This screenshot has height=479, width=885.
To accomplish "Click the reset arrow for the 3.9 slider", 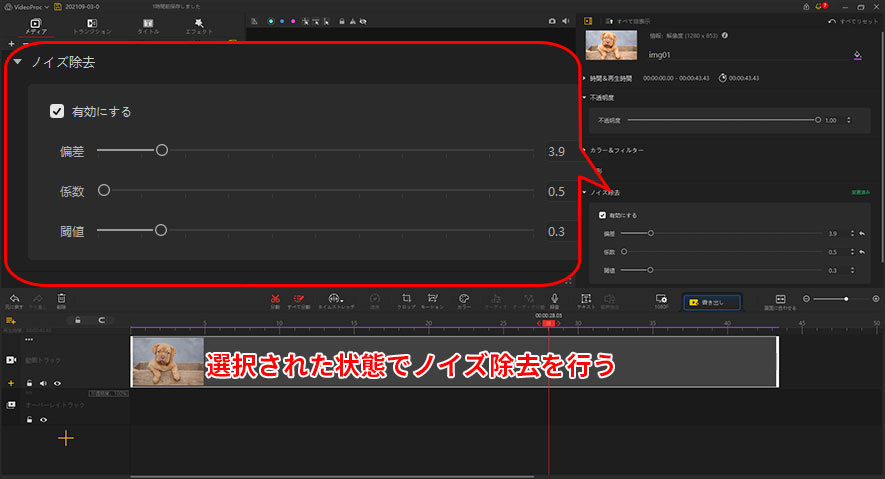I will click(862, 234).
